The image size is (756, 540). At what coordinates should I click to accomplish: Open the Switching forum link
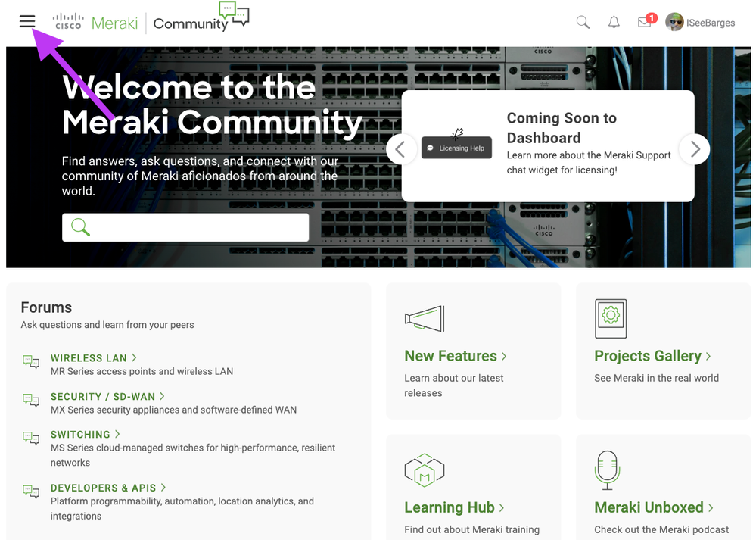[x=80, y=435]
